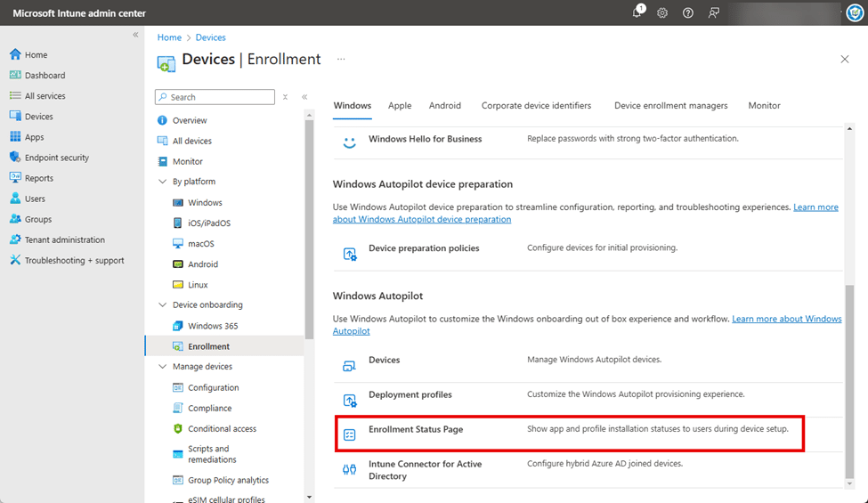The height and width of the screenshot is (503, 868).
Task: Collapse the By platform section
Action: [x=162, y=182]
